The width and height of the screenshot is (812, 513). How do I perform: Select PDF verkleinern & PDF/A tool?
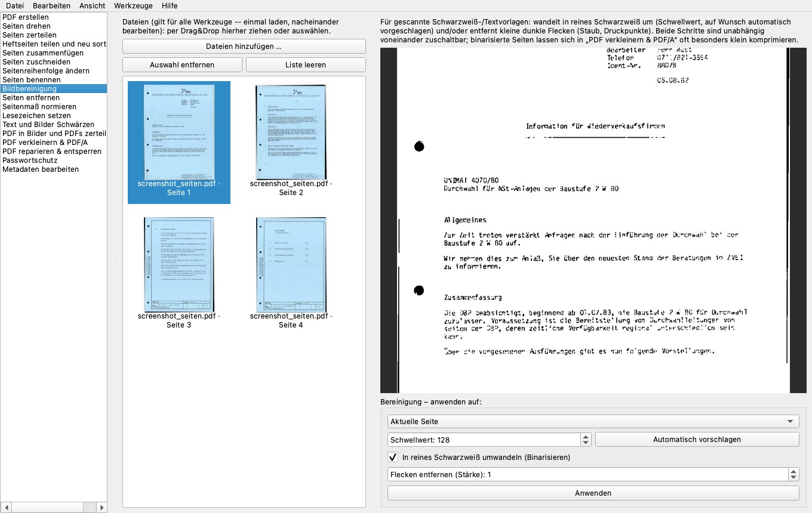[x=54, y=143]
